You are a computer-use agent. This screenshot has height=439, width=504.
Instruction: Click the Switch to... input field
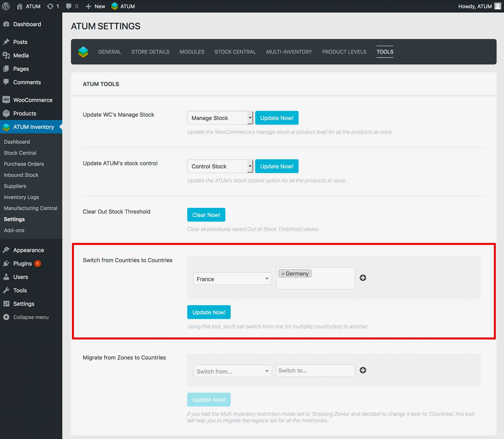pos(315,371)
